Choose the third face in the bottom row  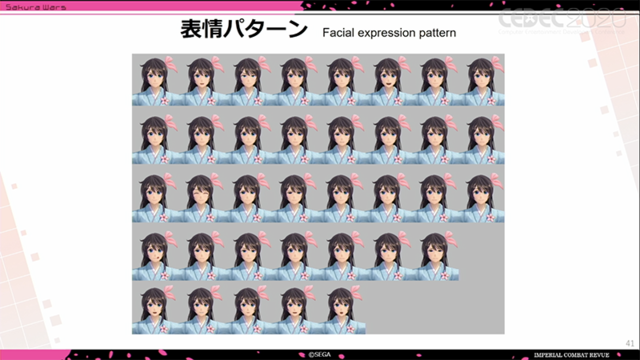coord(248,309)
